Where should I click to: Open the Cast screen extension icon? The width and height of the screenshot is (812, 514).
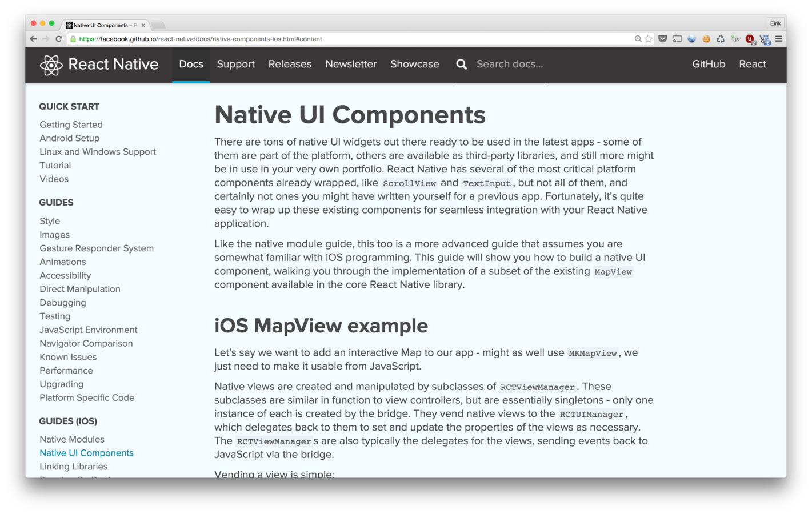pos(677,39)
